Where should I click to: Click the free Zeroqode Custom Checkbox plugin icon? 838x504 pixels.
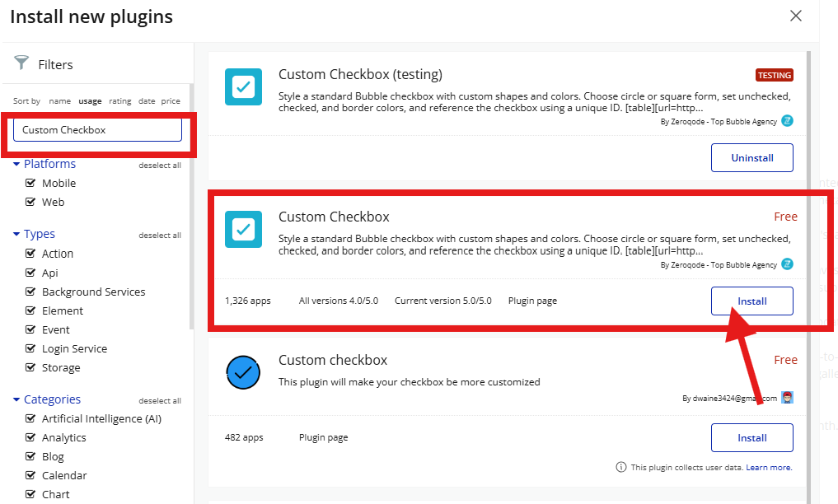click(x=243, y=229)
